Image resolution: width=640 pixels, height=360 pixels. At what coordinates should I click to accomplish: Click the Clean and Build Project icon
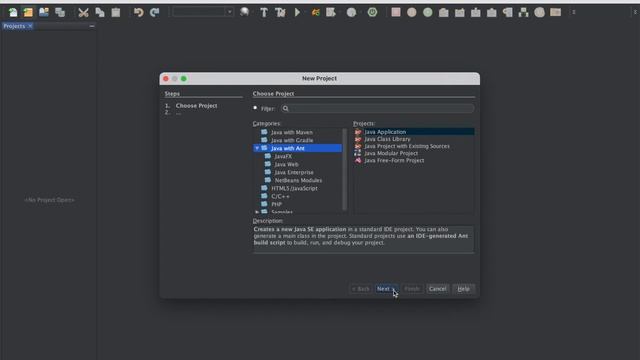click(x=280, y=13)
